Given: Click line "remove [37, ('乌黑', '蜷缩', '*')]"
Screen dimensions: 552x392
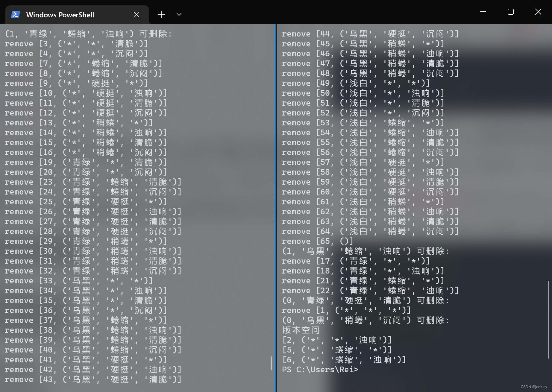Looking at the screenshot, I should [86, 320].
